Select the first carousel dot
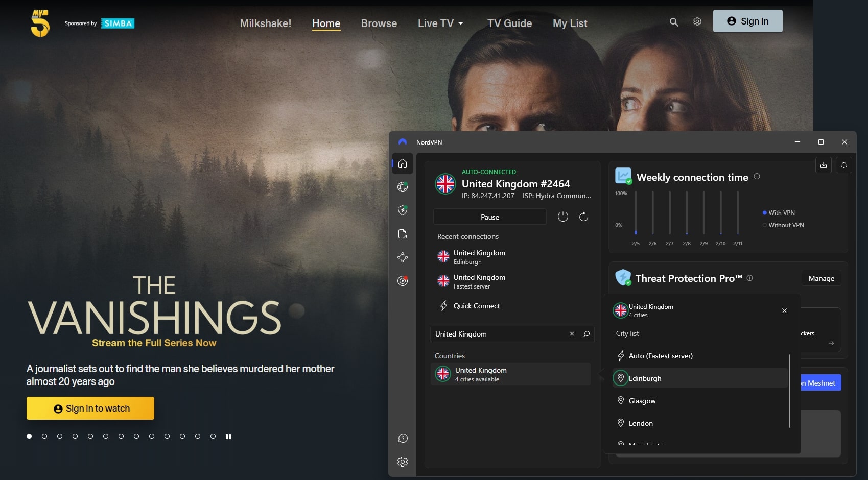 pyautogui.click(x=29, y=436)
